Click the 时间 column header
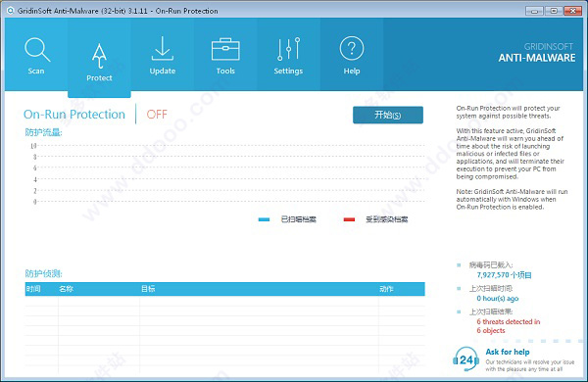588x382 pixels. [33, 289]
